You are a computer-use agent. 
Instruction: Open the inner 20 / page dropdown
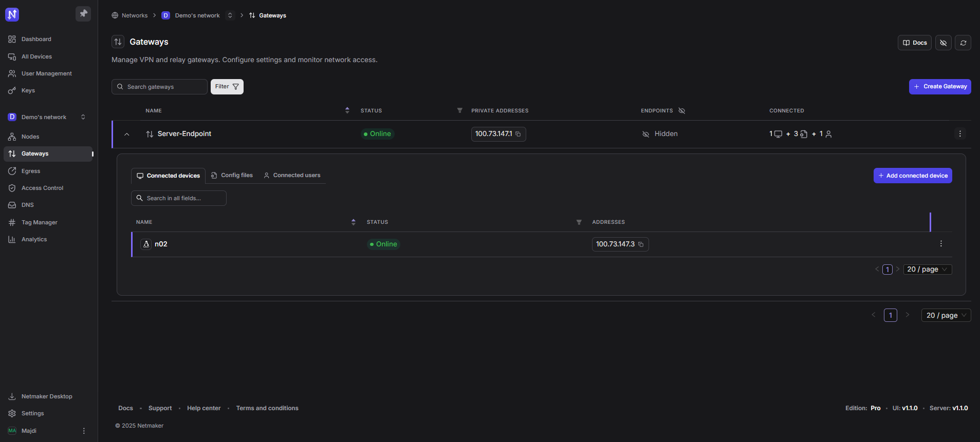pos(927,270)
